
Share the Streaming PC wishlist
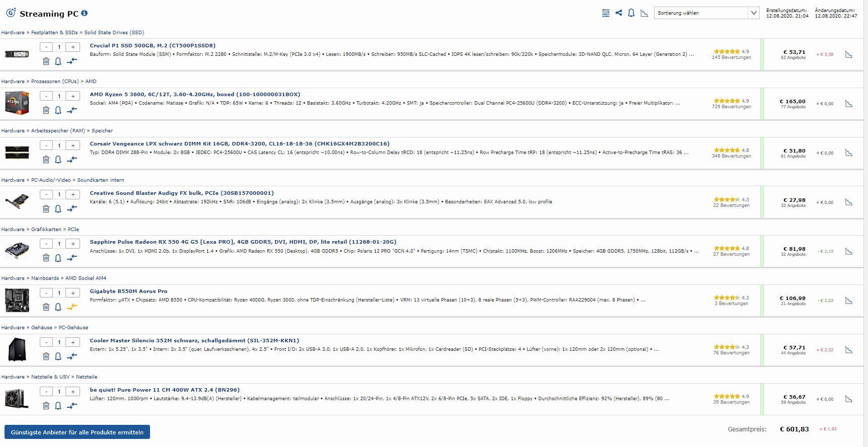(619, 13)
